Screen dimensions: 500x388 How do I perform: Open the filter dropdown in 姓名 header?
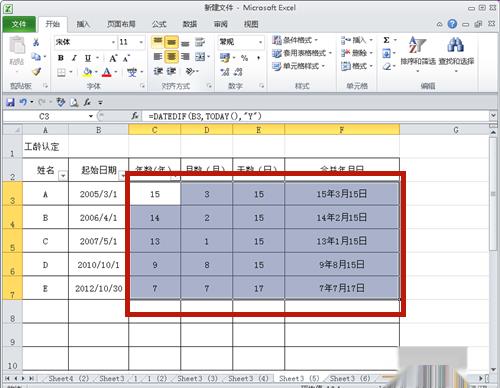tap(63, 176)
